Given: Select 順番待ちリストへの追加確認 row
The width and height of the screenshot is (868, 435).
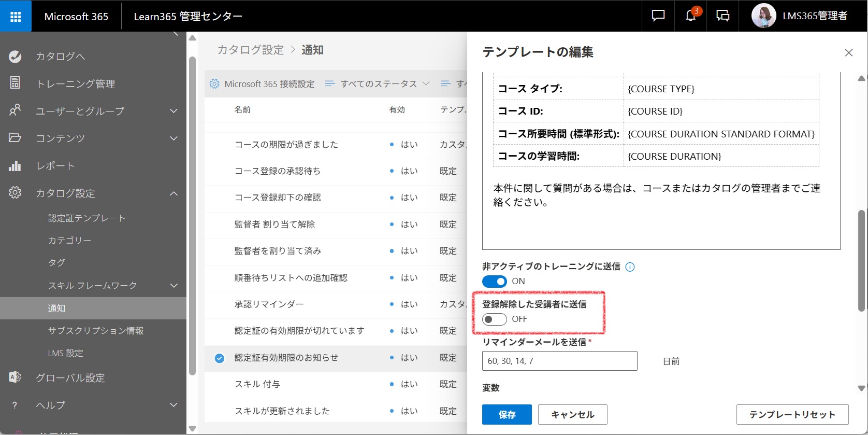Looking at the screenshot, I should coord(336,278).
